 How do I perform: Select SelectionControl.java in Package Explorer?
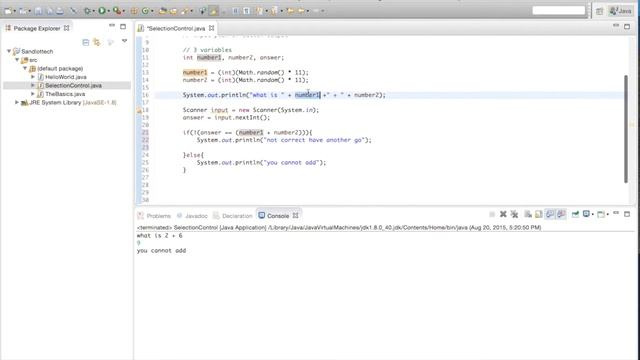73,85
